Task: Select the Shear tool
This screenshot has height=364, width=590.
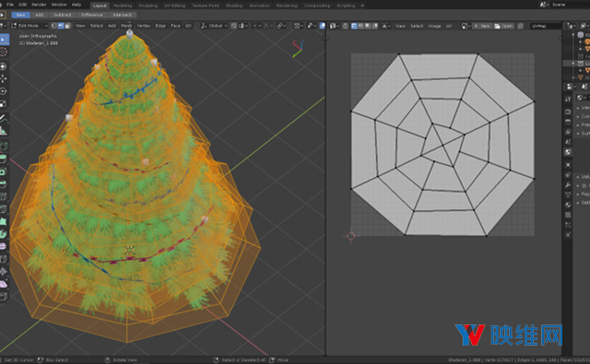Action: (4, 284)
